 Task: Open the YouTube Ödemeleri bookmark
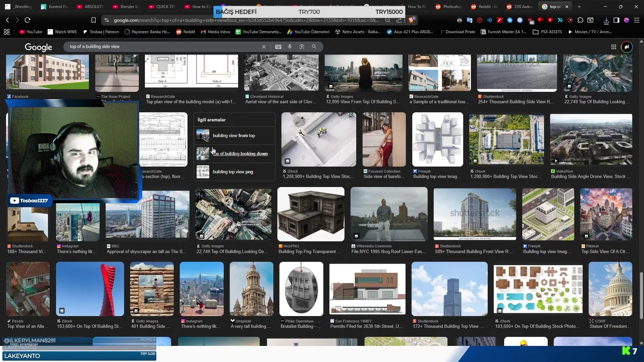[308, 32]
